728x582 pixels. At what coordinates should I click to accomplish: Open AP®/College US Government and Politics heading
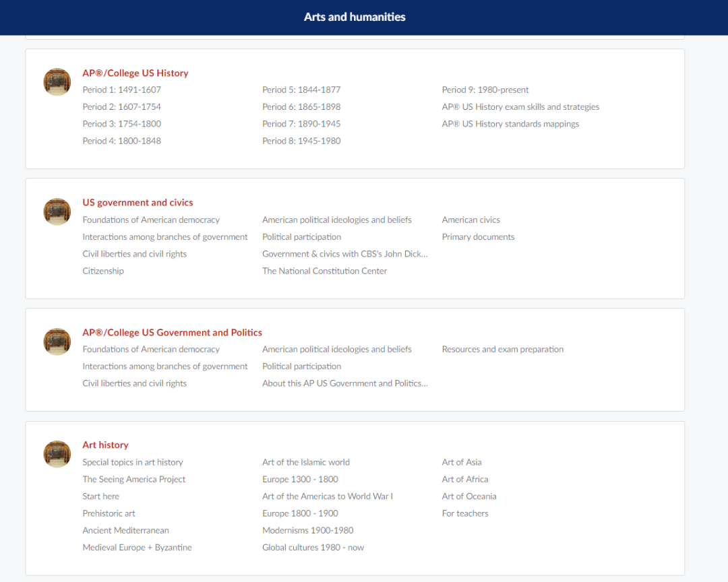pos(172,332)
